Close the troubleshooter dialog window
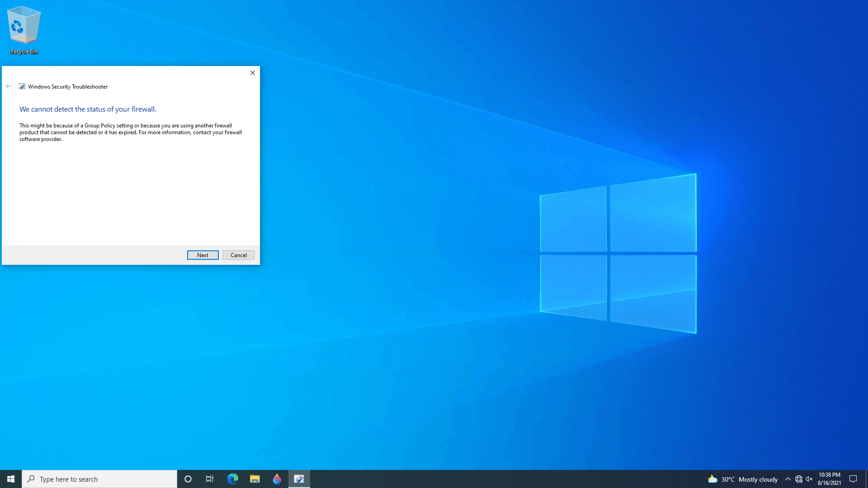The height and width of the screenshot is (488, 868). [253, 73]
